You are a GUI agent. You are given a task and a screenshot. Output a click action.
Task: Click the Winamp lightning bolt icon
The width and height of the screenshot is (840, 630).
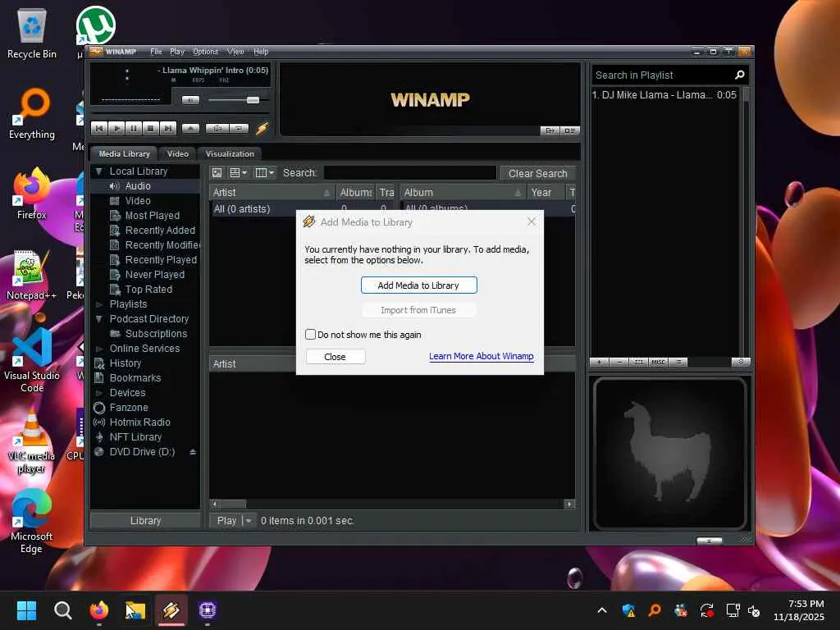click(x=262, y=129)
